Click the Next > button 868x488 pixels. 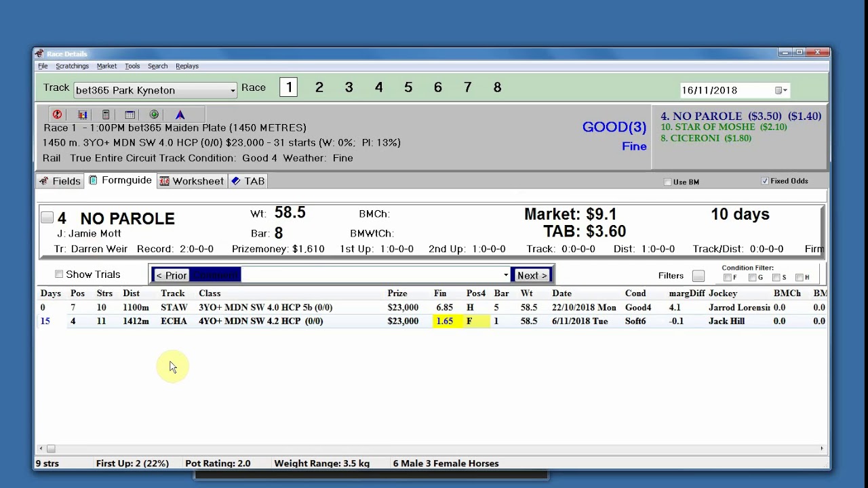coord(532,275)
